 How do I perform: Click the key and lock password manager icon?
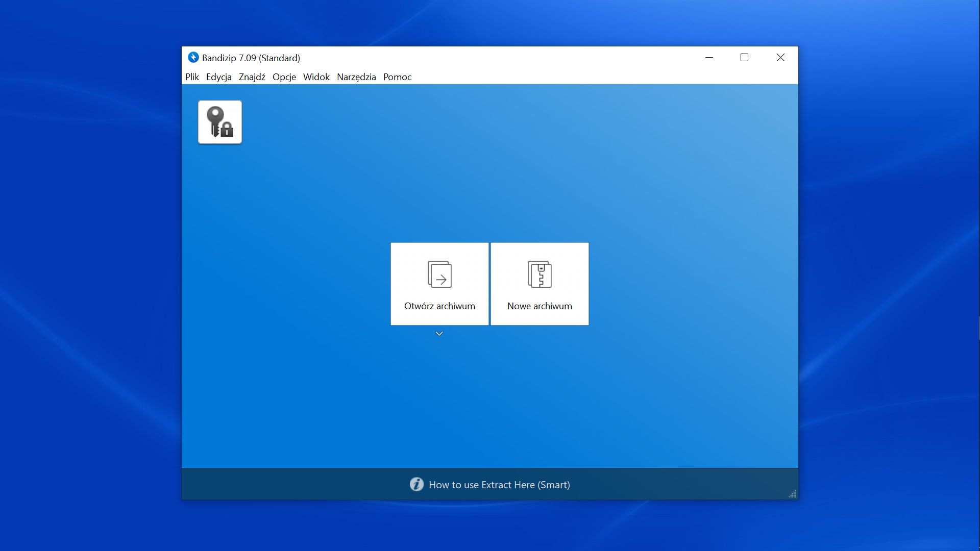[220, 122]
